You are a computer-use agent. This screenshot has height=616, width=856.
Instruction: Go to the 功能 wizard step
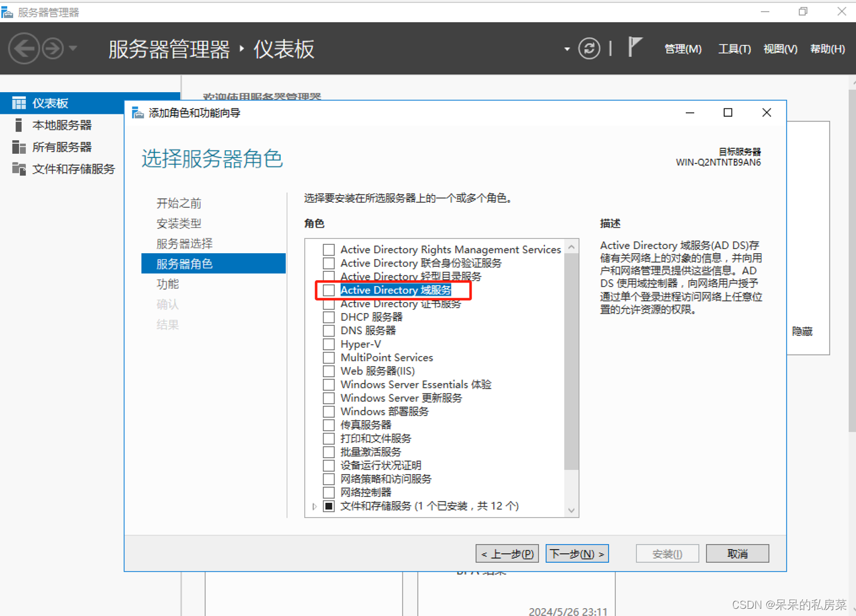168,284
